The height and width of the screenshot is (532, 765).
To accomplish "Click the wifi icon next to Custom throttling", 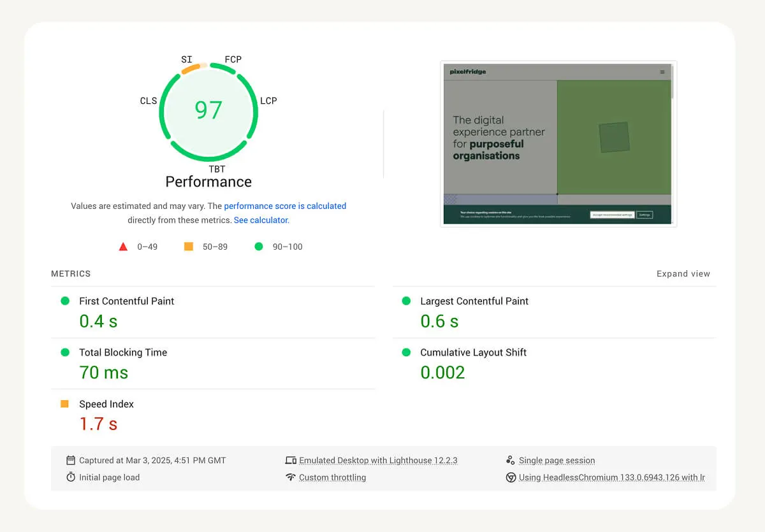I will (x=291, y=477).
